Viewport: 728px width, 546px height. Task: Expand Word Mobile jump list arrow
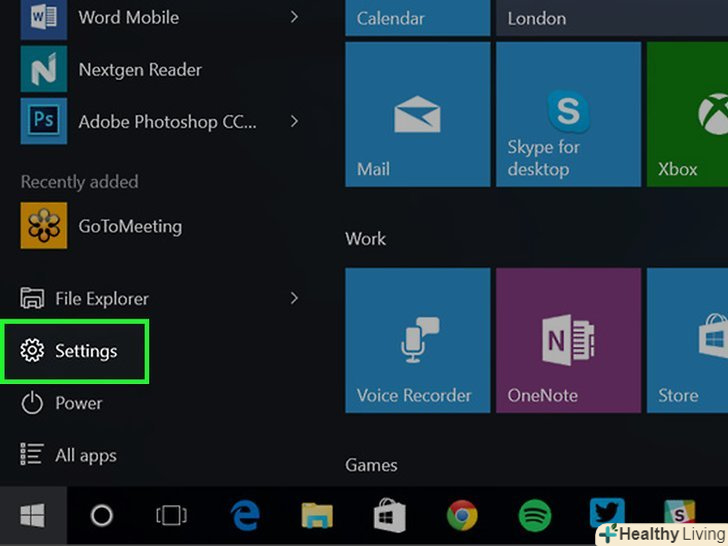click(x=294, y=17)
